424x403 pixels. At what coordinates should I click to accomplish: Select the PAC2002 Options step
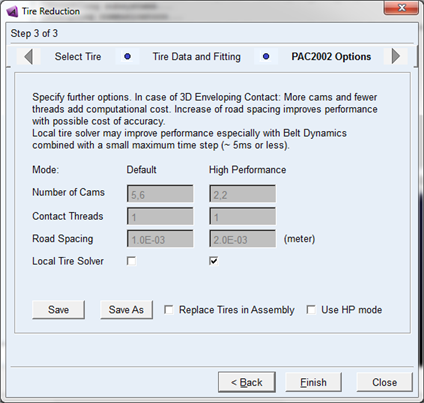click(x=331, y=56)
